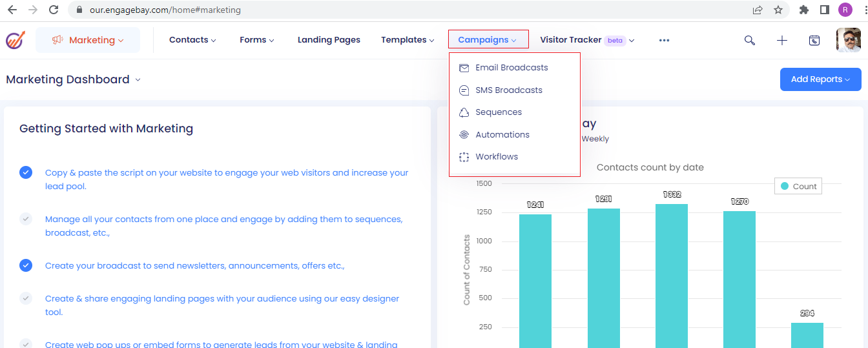Click the Weekly label above the chart
This screenshot has height=348, width=868.
[x=595, y=139]
